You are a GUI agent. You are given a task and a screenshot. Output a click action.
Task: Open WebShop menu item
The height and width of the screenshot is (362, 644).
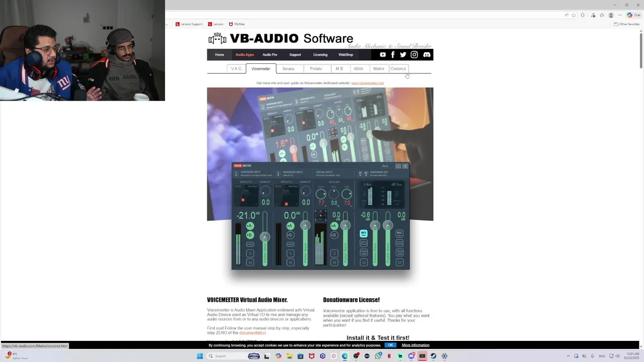[346, 55]
